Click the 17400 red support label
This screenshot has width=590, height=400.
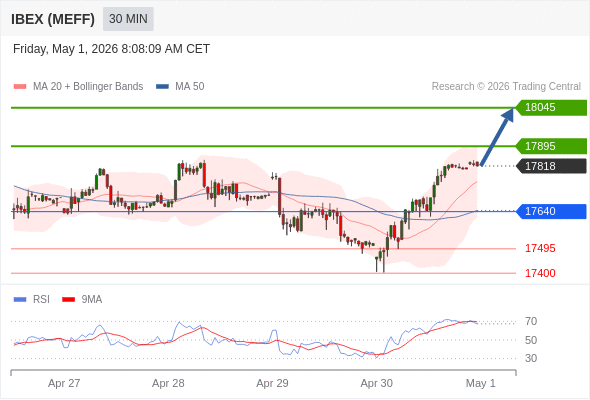(540, 273)
